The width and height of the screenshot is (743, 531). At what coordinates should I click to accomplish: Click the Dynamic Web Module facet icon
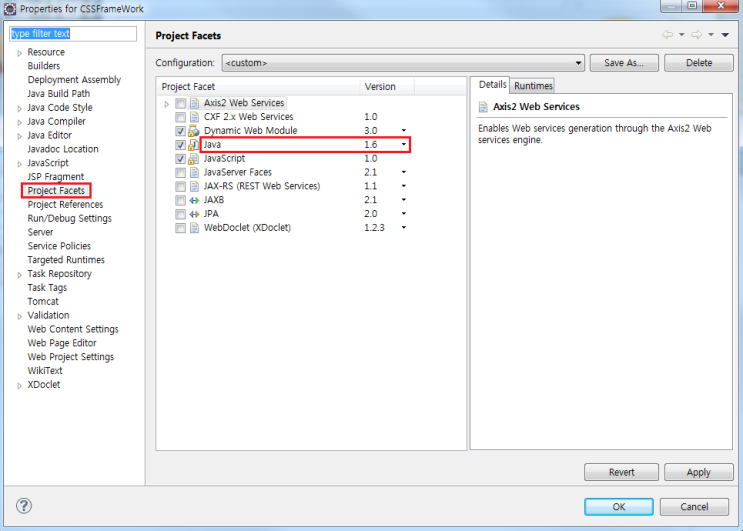click(x=193, y=131)
